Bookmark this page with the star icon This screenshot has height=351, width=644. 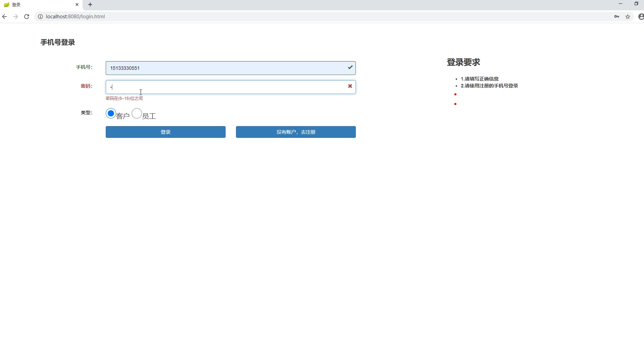(x=628, y=17)
